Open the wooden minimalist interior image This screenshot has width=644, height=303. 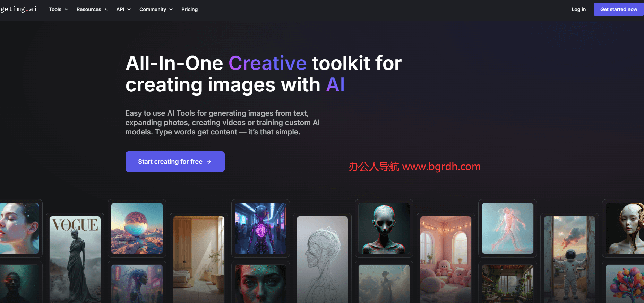tap(199, 258)
